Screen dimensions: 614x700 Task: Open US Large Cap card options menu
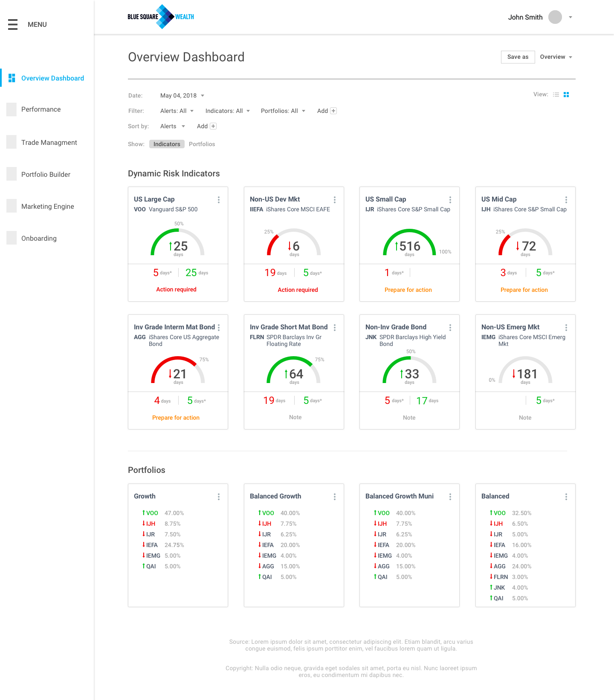coord(219,200)
